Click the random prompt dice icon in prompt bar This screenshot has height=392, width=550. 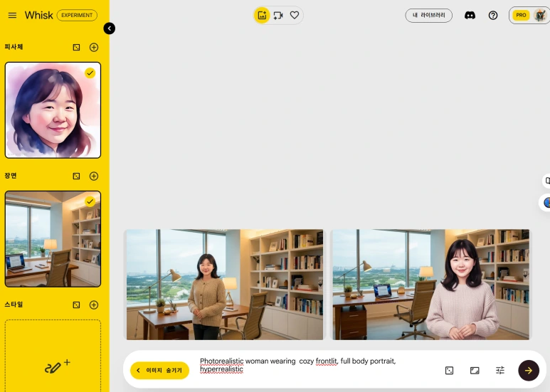tap(449, 371)
